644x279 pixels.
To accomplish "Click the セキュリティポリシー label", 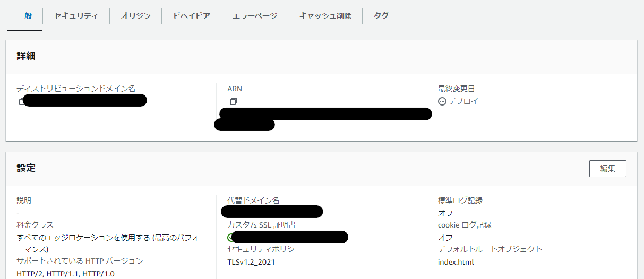I will click(264, 249).
